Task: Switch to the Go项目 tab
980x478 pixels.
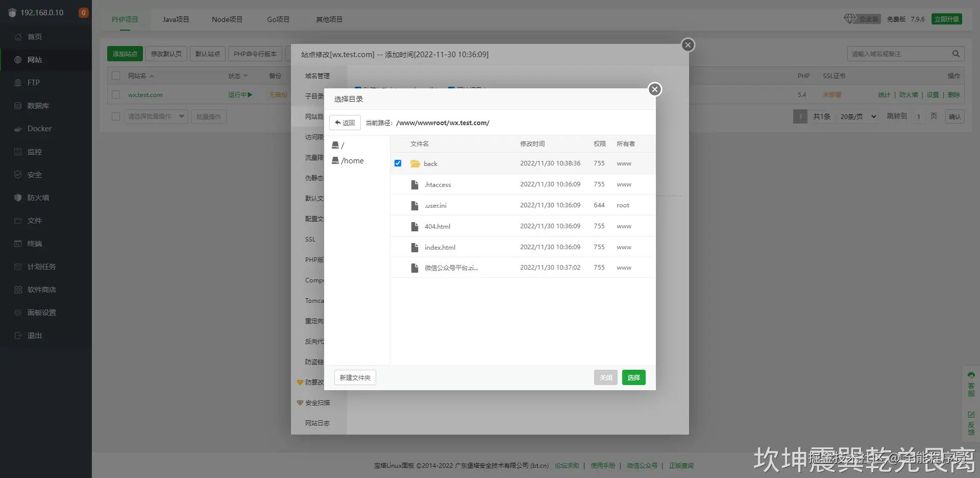Action: (x=278, y=19)
